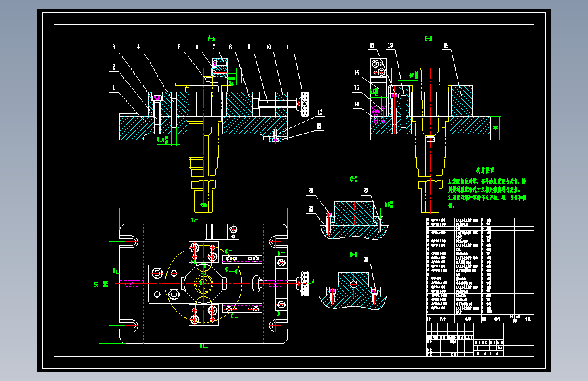This screenshot has width=588, height=381.
Task: Click part balloon number 12 in section A-A
Action: 320,112
